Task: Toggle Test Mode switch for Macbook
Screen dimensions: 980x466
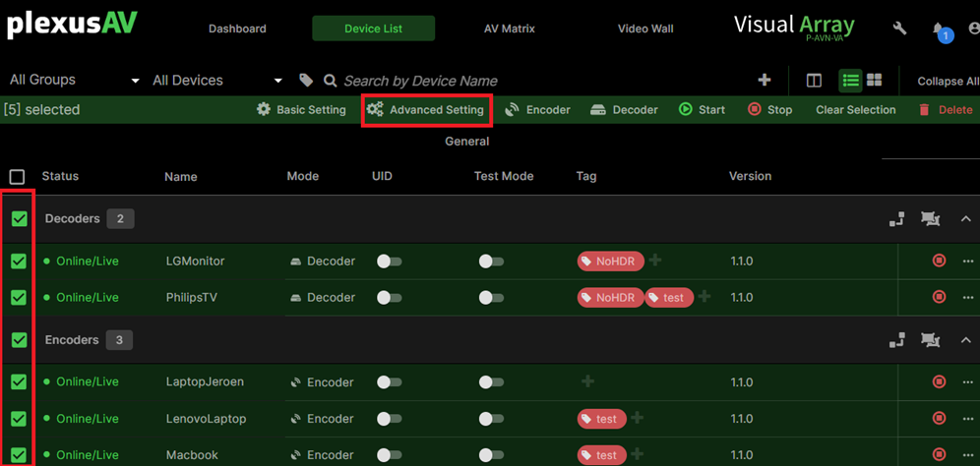Action: coord(491,455)
